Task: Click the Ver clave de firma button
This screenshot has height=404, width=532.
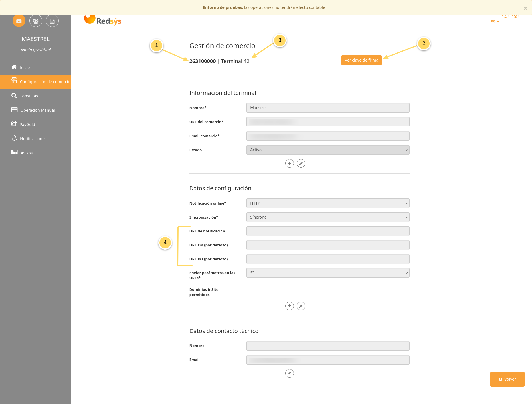Action: pyautogui.click(x=361, y=60)
